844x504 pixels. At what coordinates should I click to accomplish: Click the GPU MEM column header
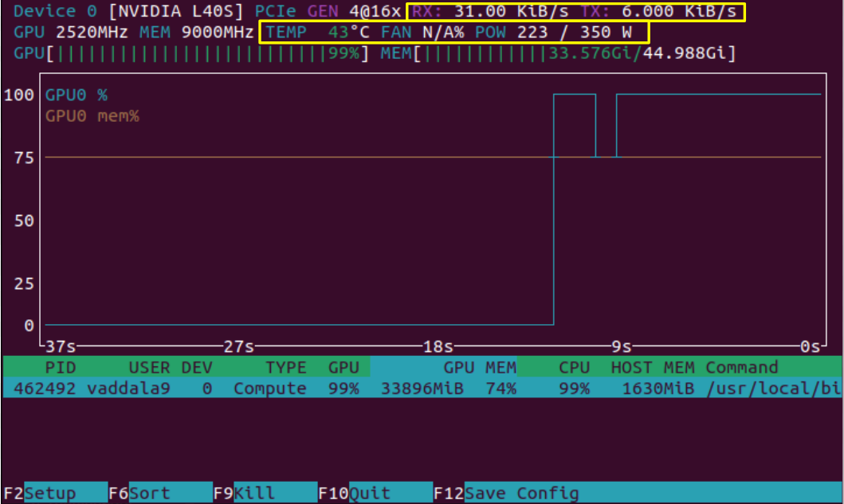[x=480, y=367]
